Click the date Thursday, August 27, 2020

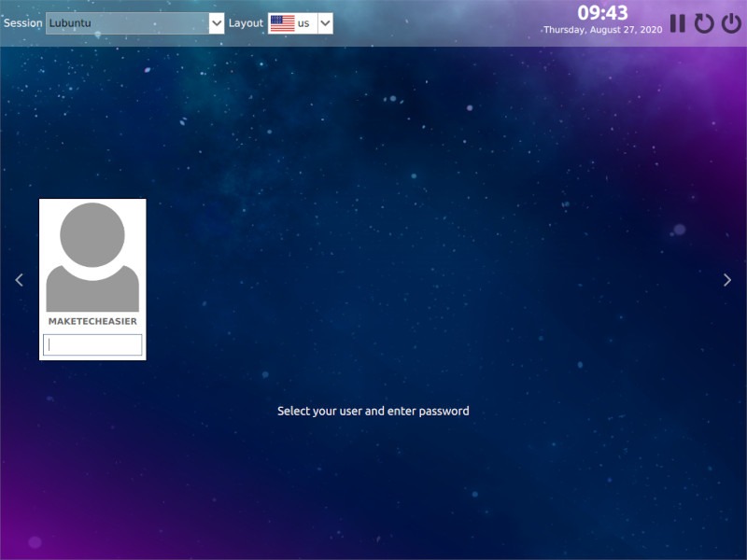[601, 28]
